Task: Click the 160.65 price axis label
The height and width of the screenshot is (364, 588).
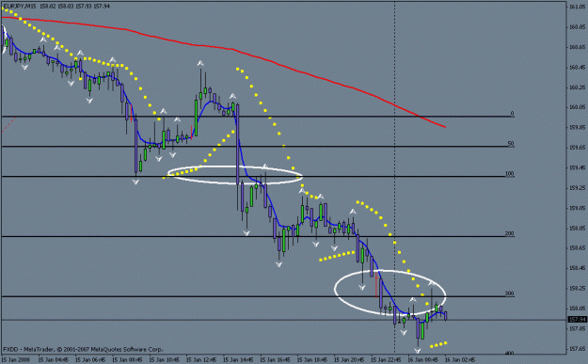Action: click(x=578, y=47)
